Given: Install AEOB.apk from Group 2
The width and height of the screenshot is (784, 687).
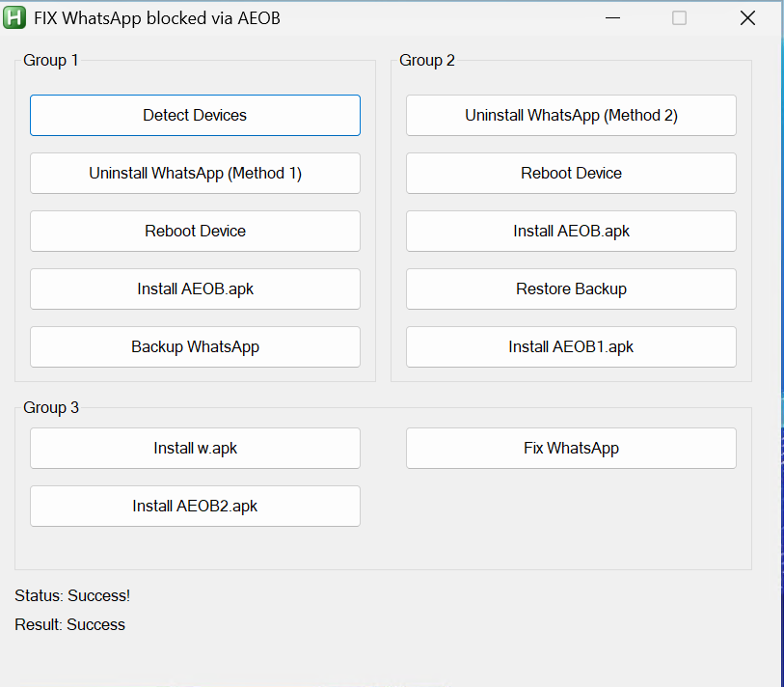Looking at the screenshot, I should 571,232.
